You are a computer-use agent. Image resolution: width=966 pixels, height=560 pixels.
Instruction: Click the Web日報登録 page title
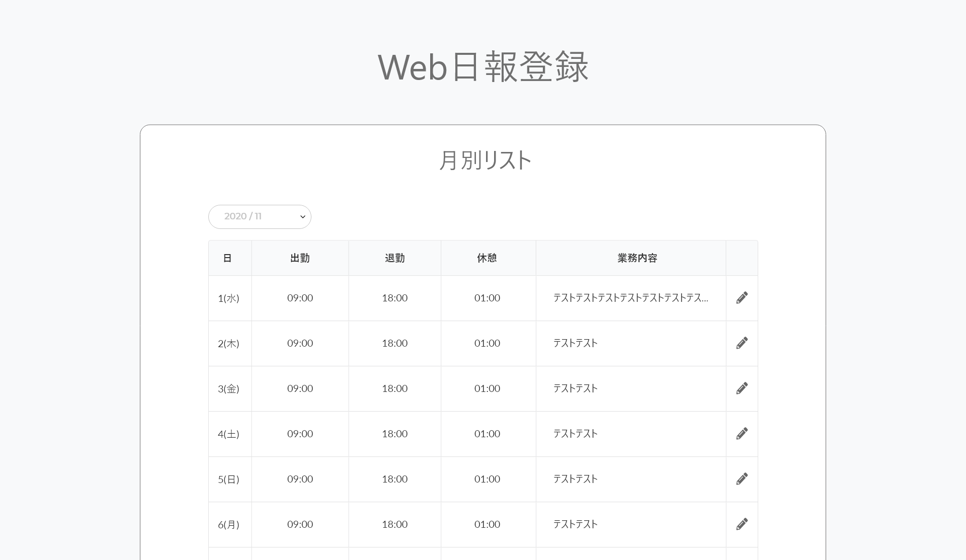coord(483,66)
